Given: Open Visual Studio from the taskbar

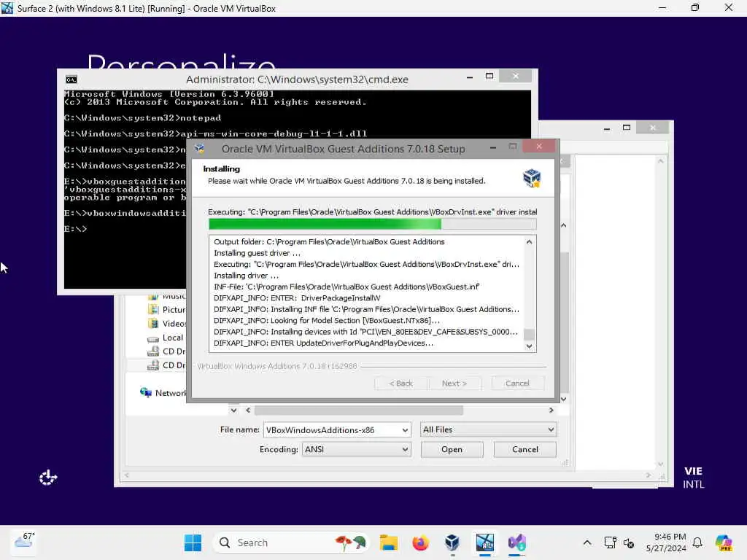Looking at the screenshot, I should coord(517,542).
